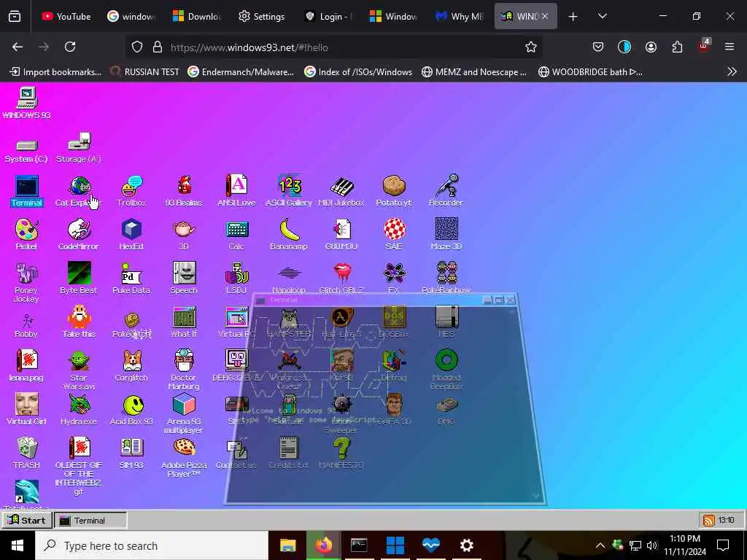Open lenna.png file icon
Image resolution: width=747 pixels, height=560 pixels.
26,366
